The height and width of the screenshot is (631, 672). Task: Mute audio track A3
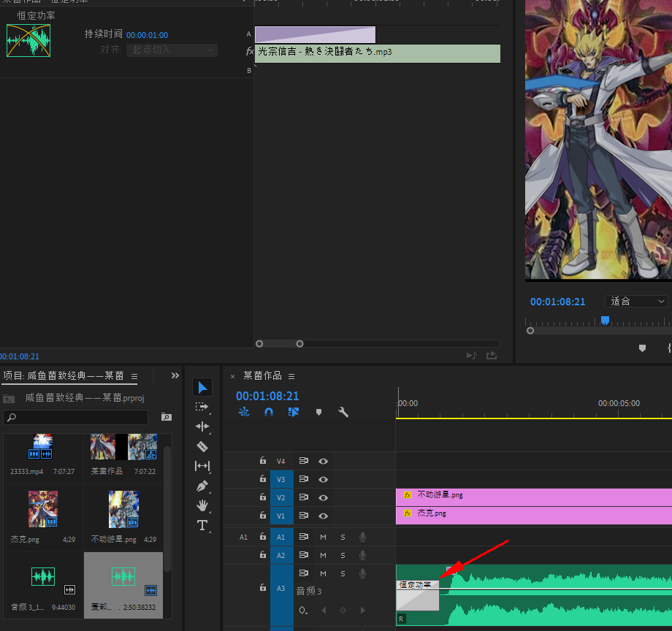(x=323, y=573)
